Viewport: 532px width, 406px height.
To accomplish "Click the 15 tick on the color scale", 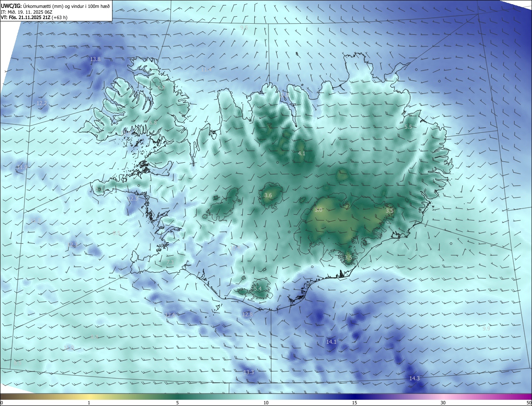I will click(355, 403).
